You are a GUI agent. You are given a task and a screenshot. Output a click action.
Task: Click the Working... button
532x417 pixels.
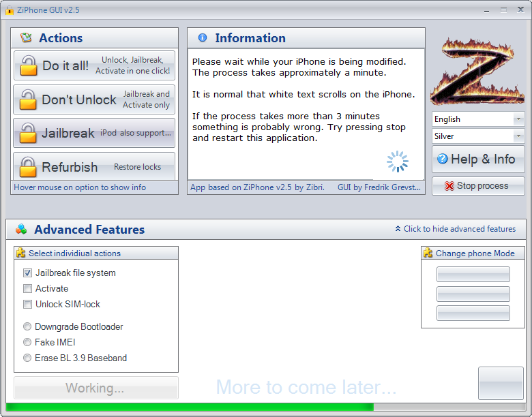pyautogui.click(x=96, y=388)
